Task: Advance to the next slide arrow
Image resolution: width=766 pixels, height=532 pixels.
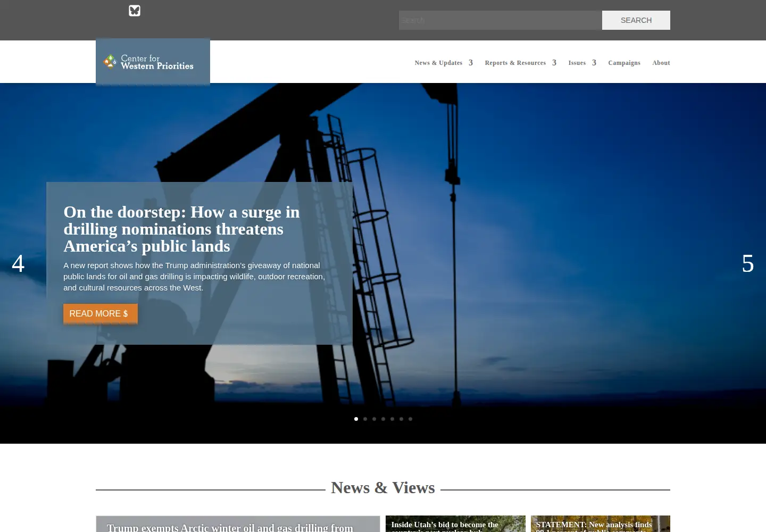Action: coord(748,263)
